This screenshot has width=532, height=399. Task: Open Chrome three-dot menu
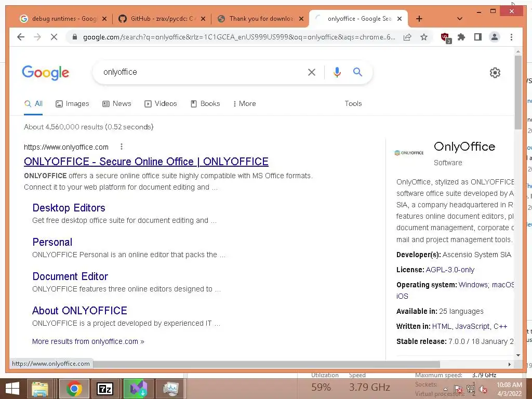pos(511,37)
